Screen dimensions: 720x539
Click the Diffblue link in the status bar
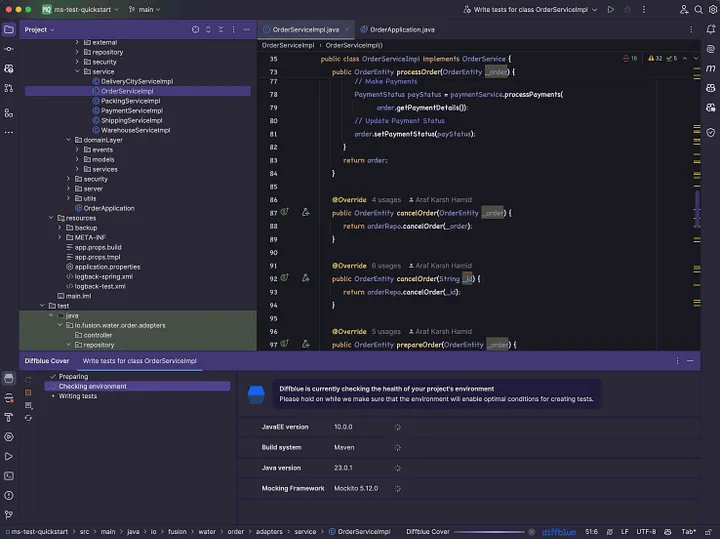tap(559, 531)
